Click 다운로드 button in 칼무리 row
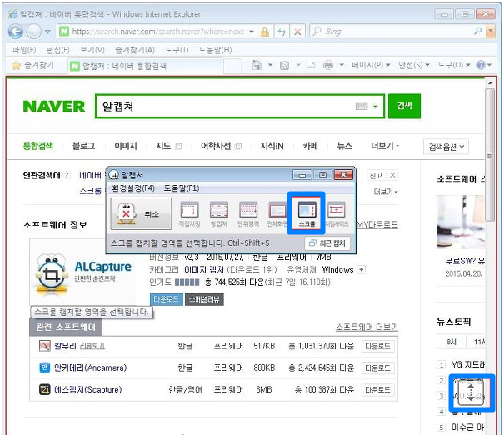This screenshot has height=440, width=504. (x=377, y=346)
